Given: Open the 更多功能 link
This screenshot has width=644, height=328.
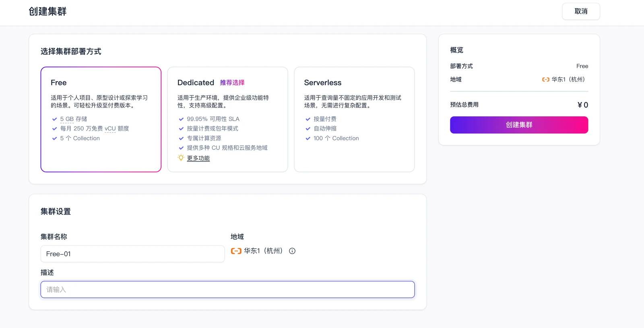Looking at the screenshot, I should 198,158.
